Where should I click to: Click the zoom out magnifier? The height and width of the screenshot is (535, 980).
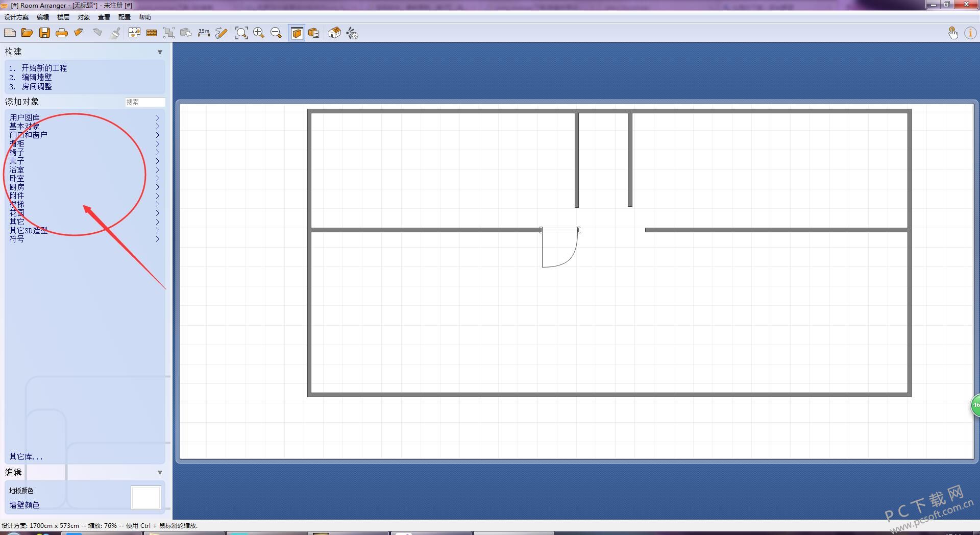[x=276, y=33]
